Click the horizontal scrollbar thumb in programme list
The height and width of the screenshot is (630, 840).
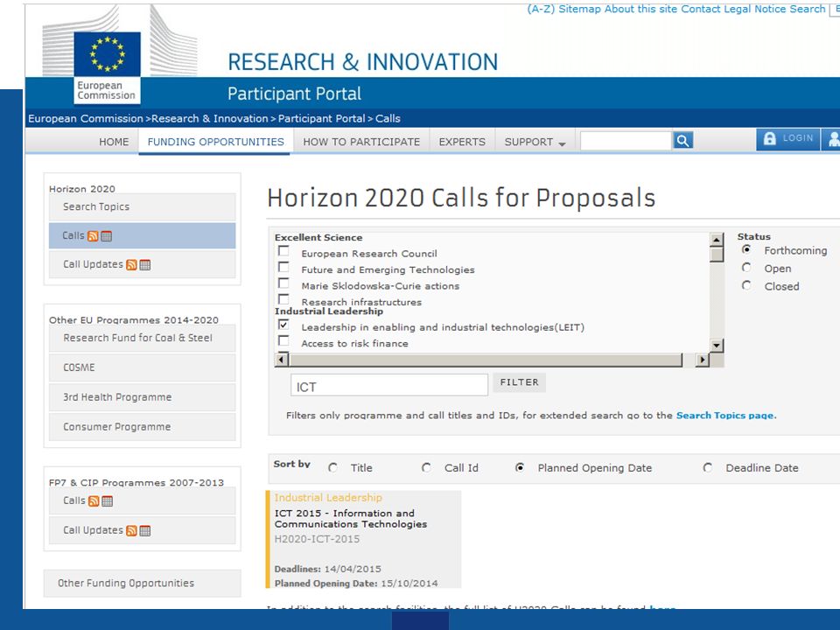[x=486, y=360]
